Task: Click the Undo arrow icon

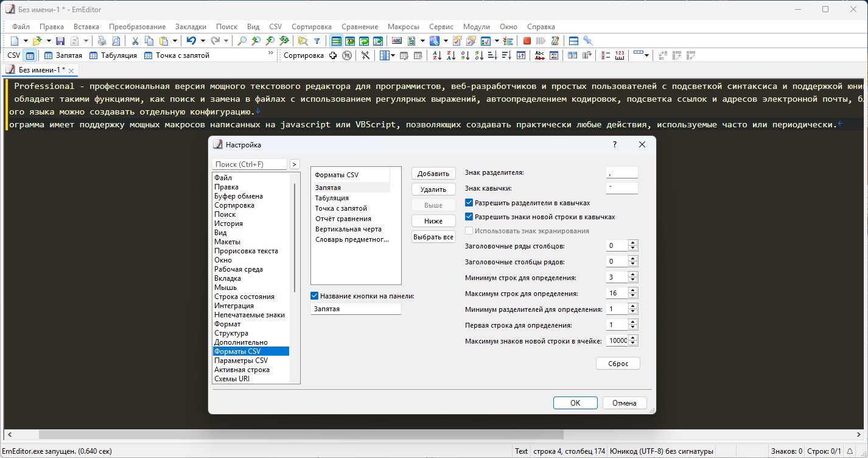Action: (x=191, y=41)
